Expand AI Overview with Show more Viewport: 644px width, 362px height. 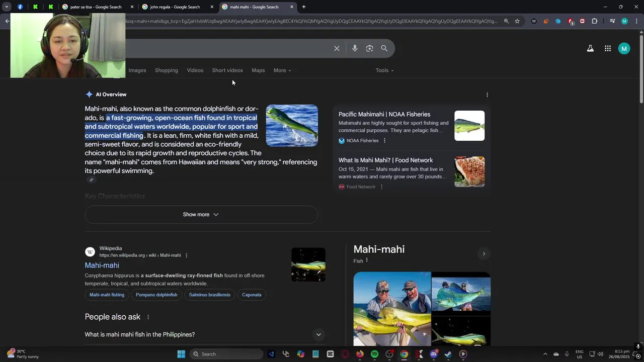(x=201, y=215)
